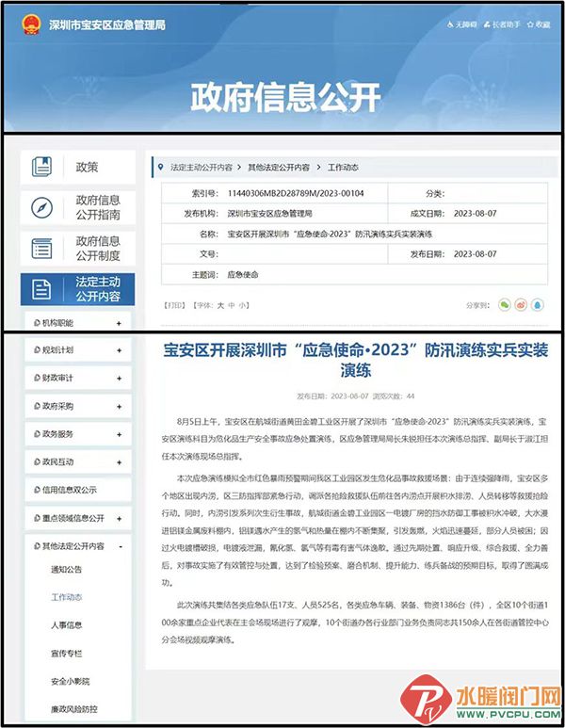Image resolution: width=565 pixels, height=728 pixels.
Task: Click index number 11440306MB2D28789M/2023-00104
Action: coord(296,193)
